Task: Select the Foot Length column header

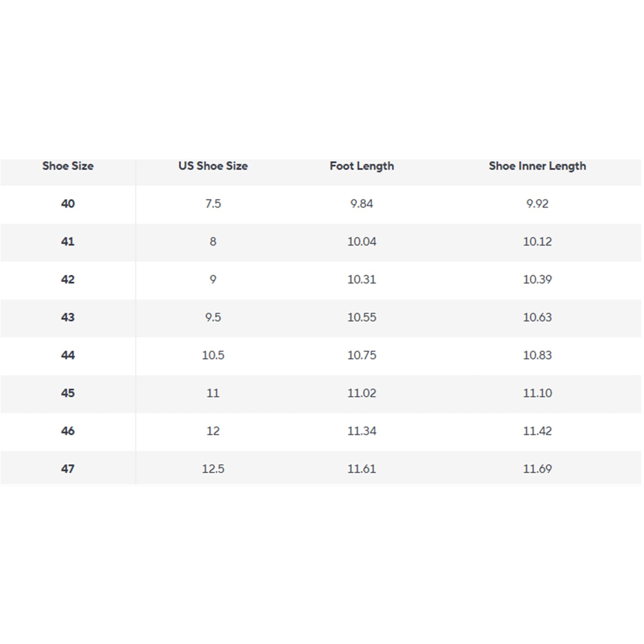Action: pyautogui.click(x=361, y=166)
